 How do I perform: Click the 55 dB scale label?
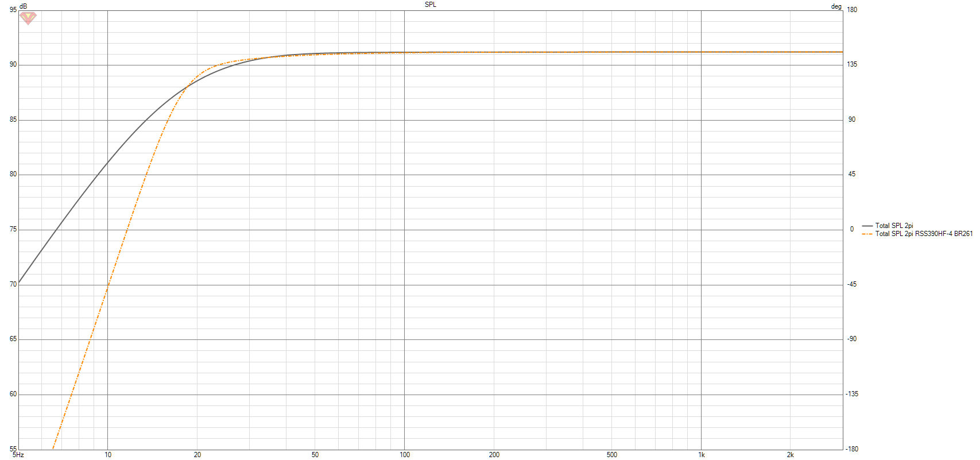(13, 449)
